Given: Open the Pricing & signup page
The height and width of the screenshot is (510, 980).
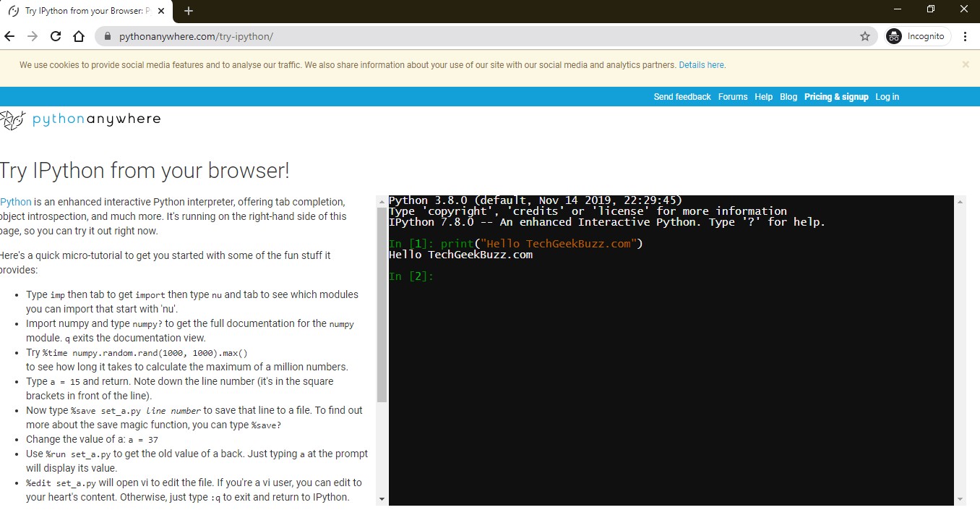Looking at the screenshot, I should [x=836, y=96].
